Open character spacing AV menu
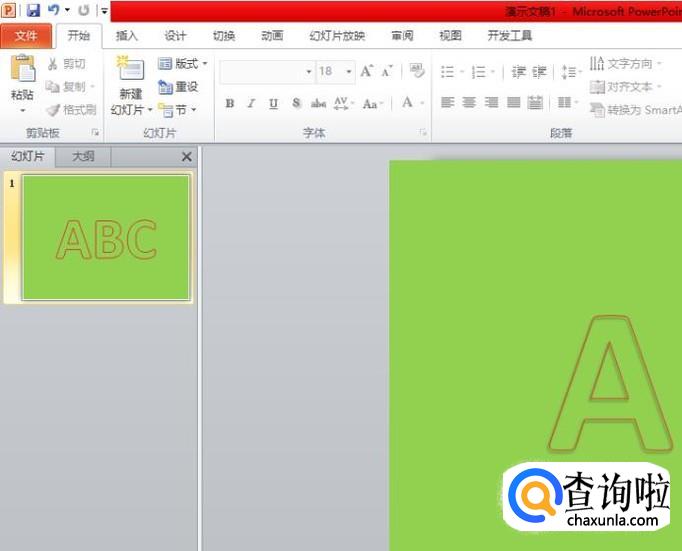 (344, 104)
